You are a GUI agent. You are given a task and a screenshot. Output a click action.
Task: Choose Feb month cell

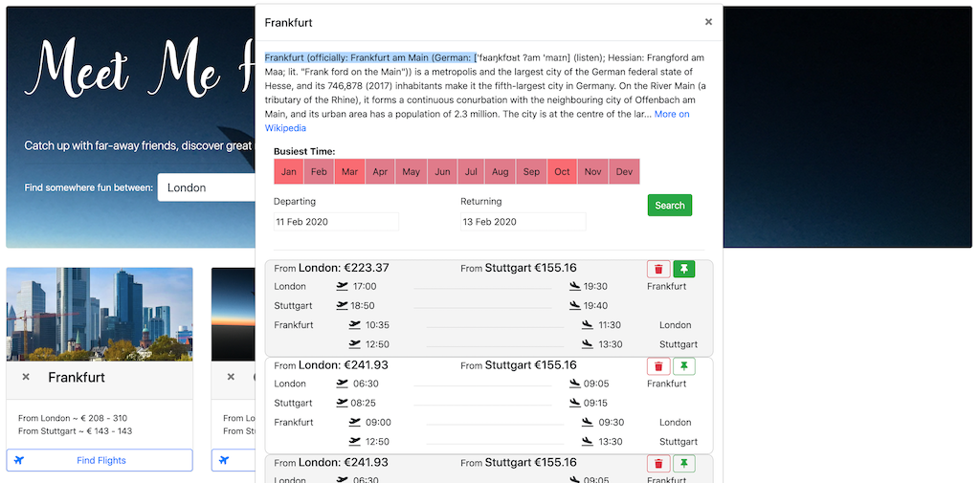pos(320,172)
